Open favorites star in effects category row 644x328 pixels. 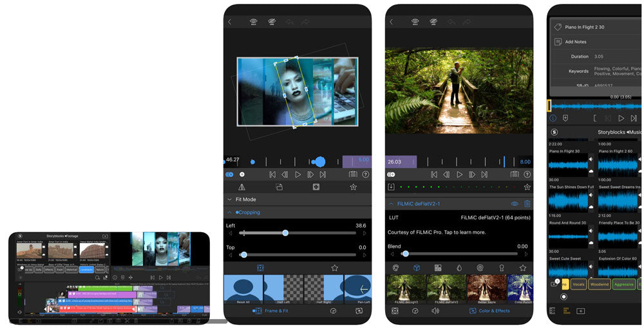[x=523, y=268]
